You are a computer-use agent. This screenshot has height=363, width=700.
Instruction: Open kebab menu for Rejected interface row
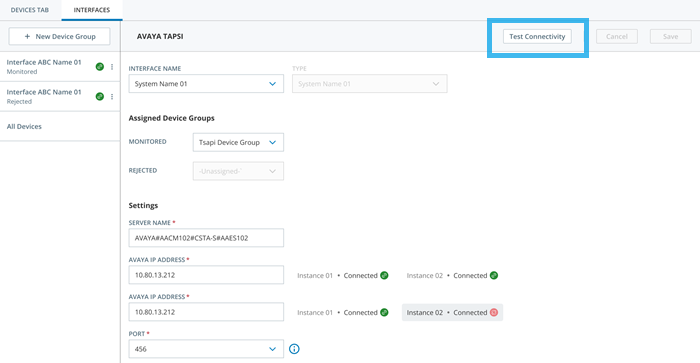coord(112,96)
